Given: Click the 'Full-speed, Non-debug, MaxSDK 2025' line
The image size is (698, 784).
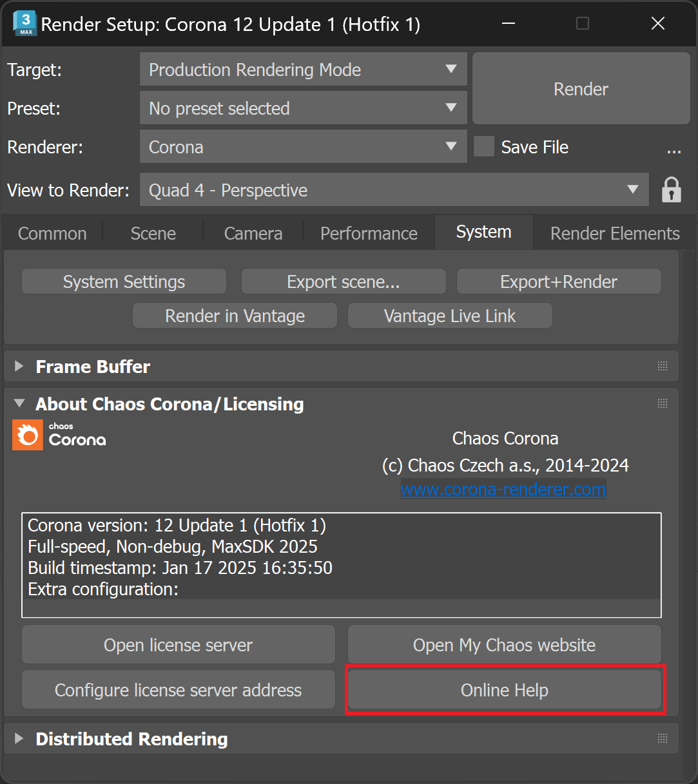Looking at the screenshot, I should tap(173, 546).
